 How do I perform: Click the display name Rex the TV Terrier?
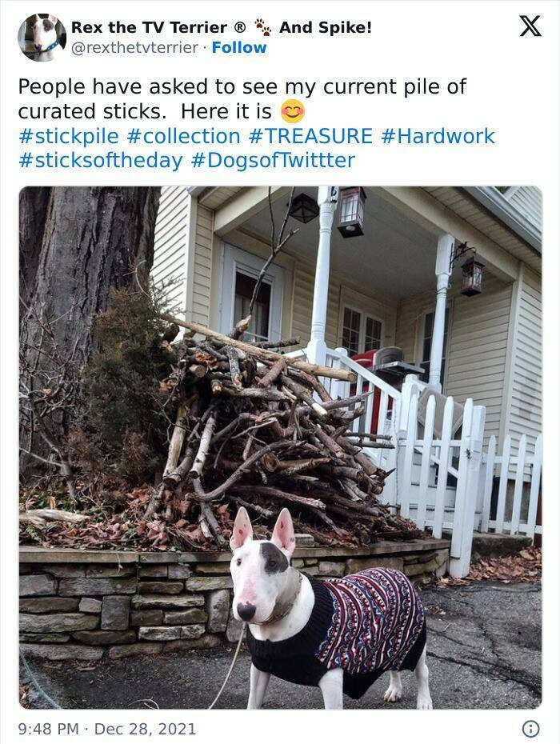[x=158, y=27]
